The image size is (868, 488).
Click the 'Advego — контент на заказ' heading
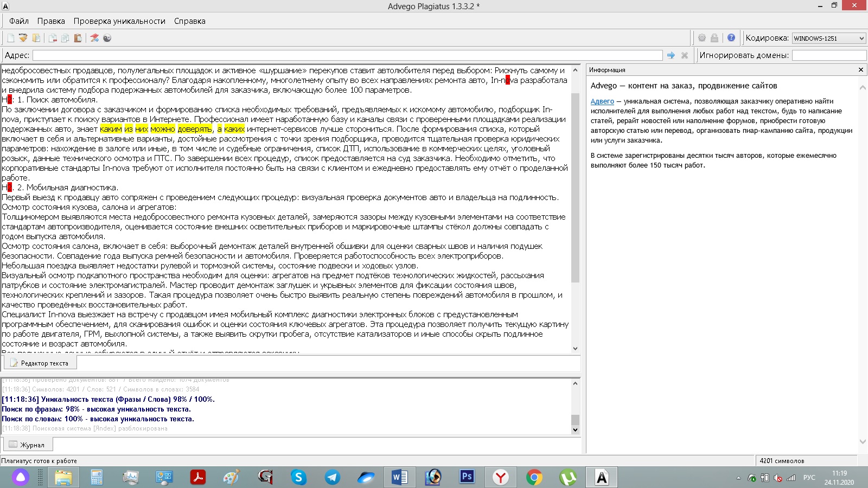[x=684, y=86]
